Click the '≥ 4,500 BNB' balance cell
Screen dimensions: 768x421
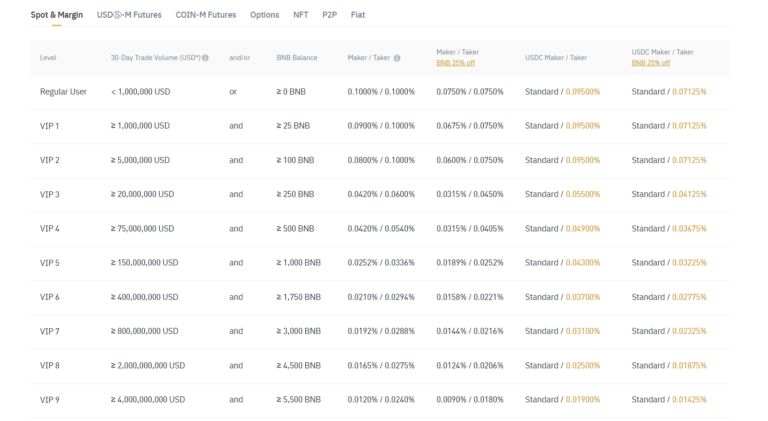click(x=299, y=366)
